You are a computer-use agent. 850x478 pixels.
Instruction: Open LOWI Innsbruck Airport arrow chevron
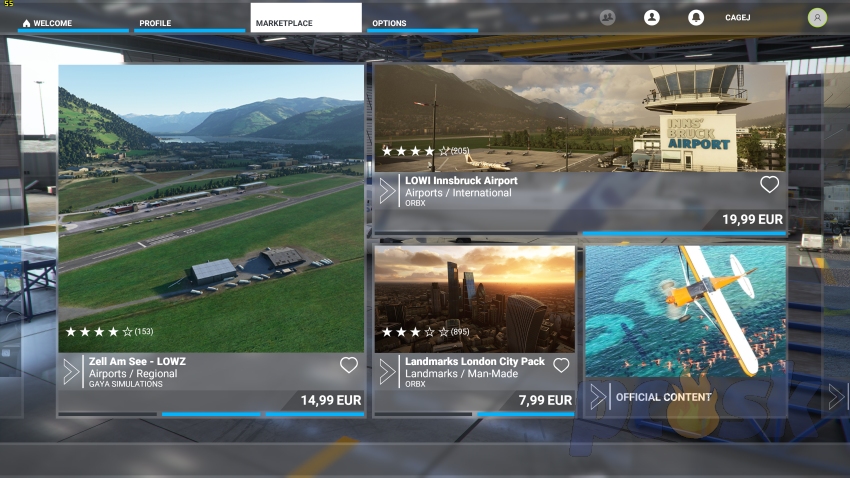pos(387,191)
